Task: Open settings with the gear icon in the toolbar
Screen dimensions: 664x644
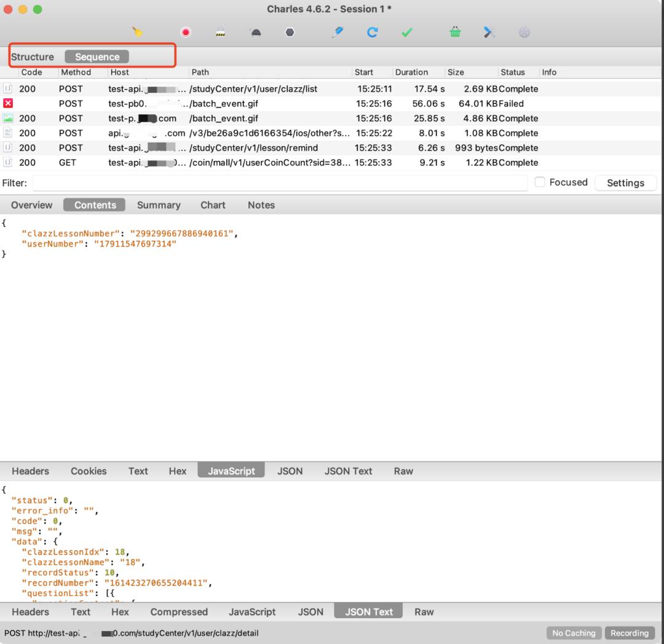Action: coord(524,33)
